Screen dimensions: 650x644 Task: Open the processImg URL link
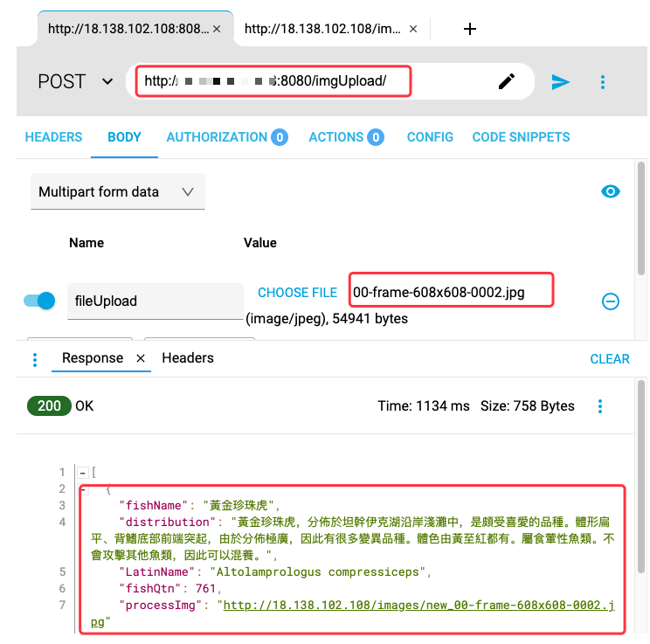418,605
